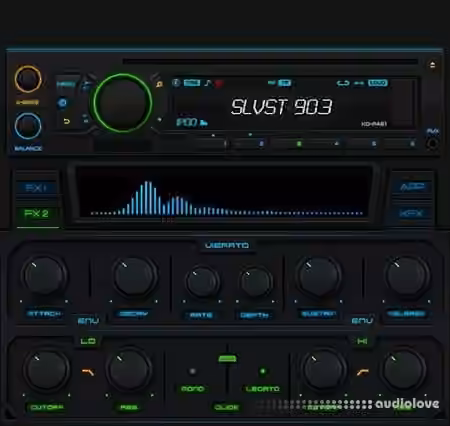Enable the Mono LED switch
The width and height of the screenshot is (450, 426).
click(192, 371)
